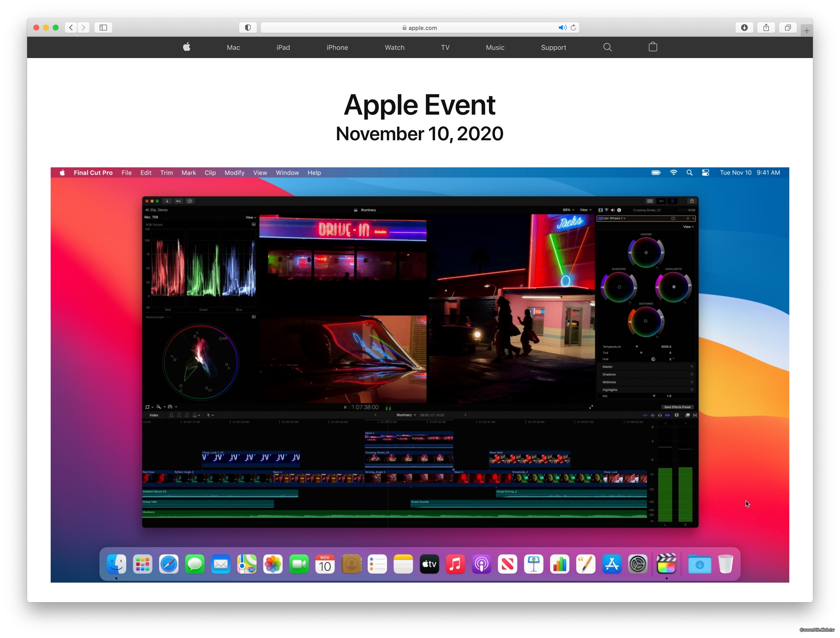Image resolution: width=840 pixels, height=638 pixels.
Task: Open the Illuminary project dropdown in timeline
Action: pyautogui.click(x=406, y=415)
